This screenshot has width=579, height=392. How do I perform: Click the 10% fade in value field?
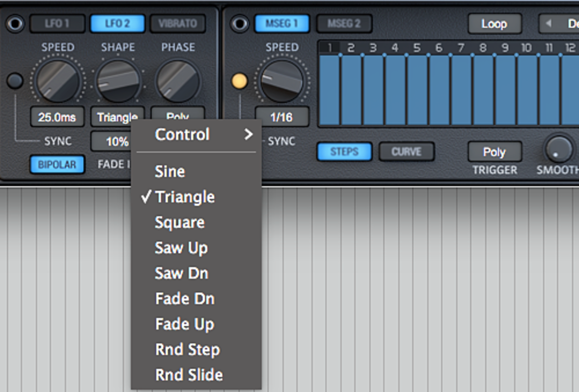(x=111, y=141)
